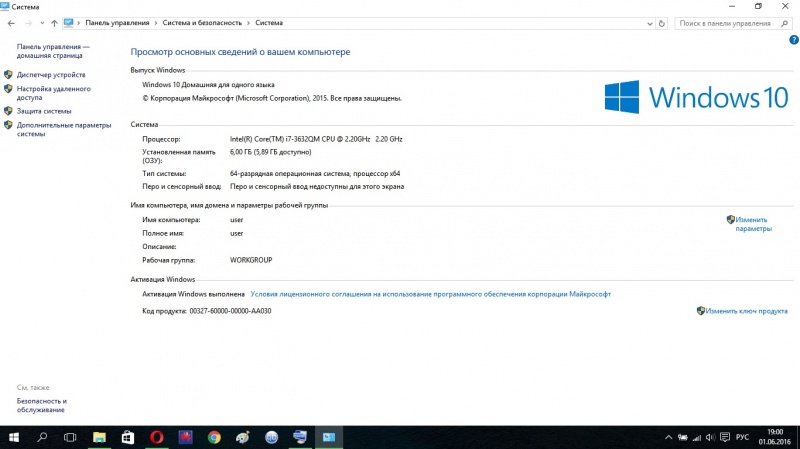Open Action Center notifications icon

pos(724,437)
